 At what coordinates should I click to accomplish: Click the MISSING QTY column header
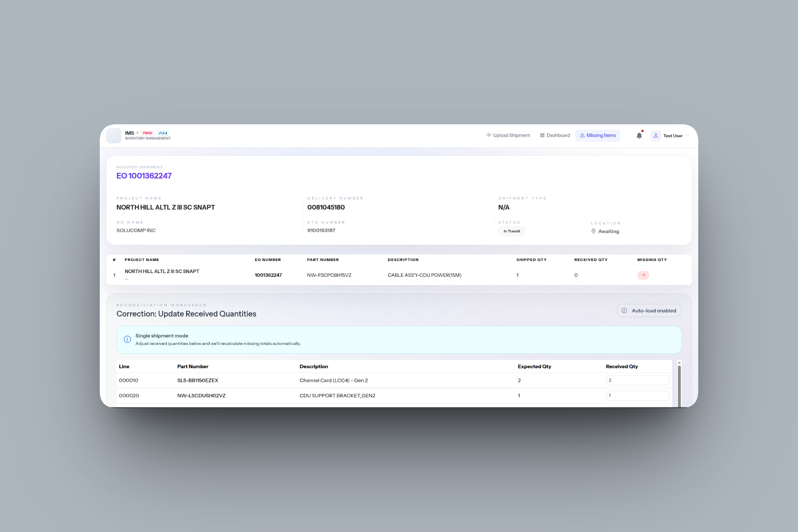coord(652,260)
